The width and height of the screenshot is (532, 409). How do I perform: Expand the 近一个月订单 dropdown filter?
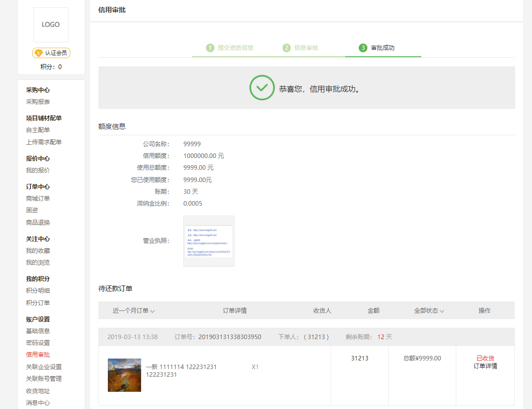click(x=134, y=310)
